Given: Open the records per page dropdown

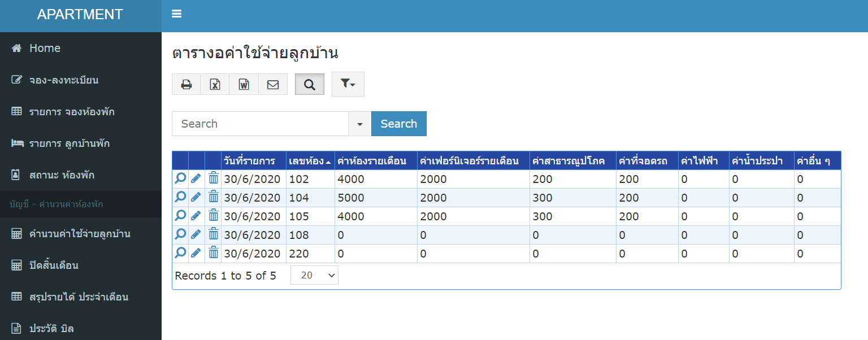Looking at the screenshot, I should [x=314, y=275].
